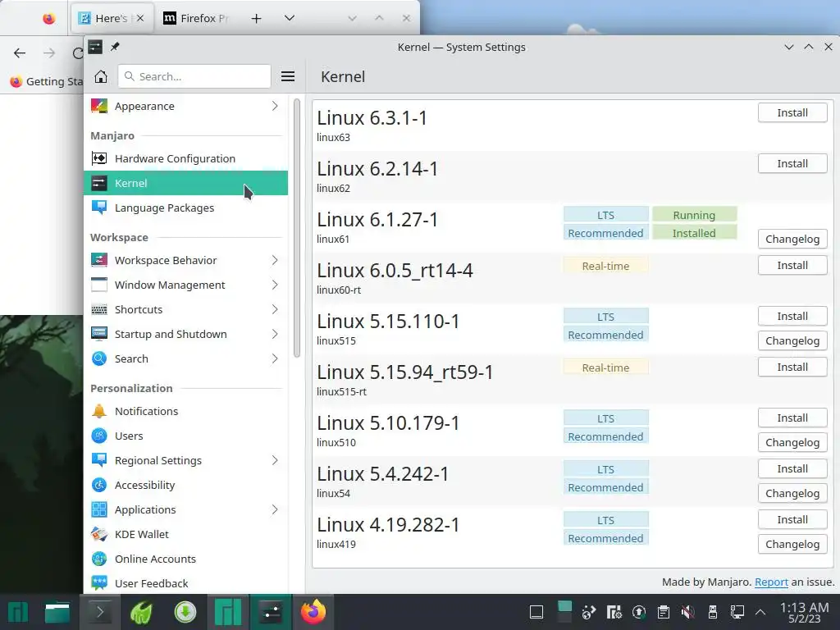
Task: Open Notifications via the bell icon
Action: click(x=99, y=411)
